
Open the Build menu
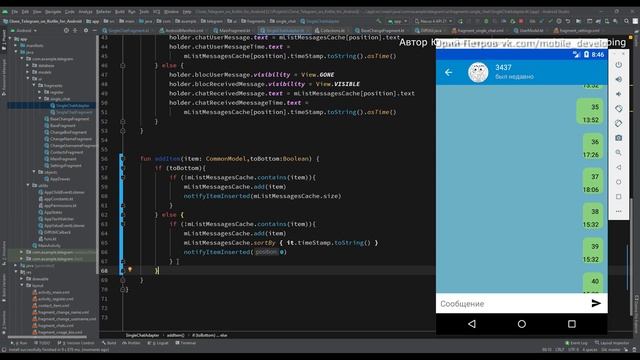(x=120, y=12)
